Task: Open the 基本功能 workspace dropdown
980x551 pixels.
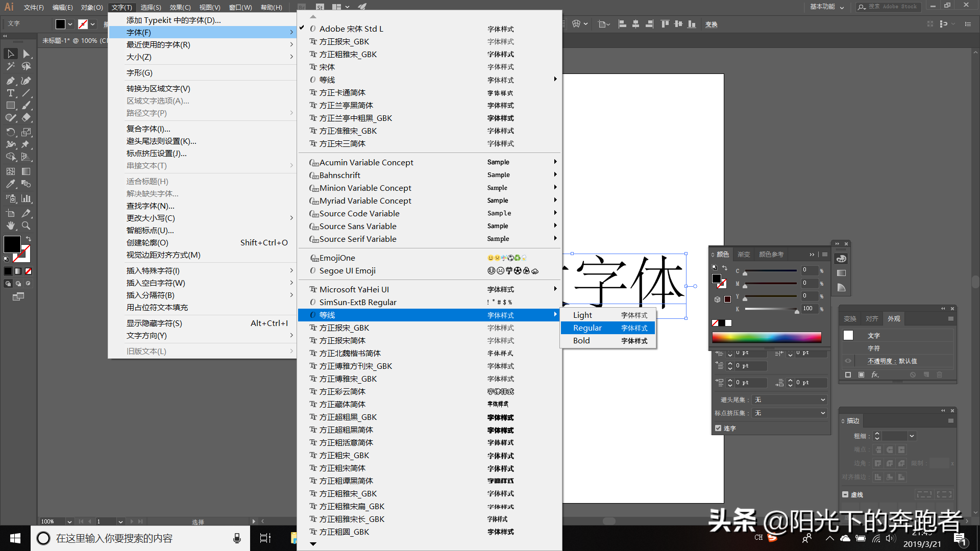Action: tap(827, 7)
